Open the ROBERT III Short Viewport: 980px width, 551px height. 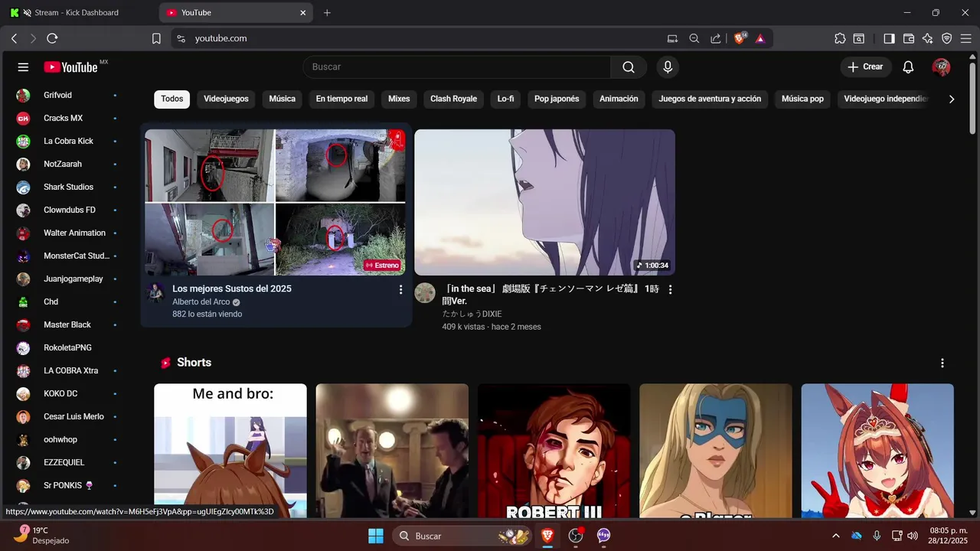554,451
